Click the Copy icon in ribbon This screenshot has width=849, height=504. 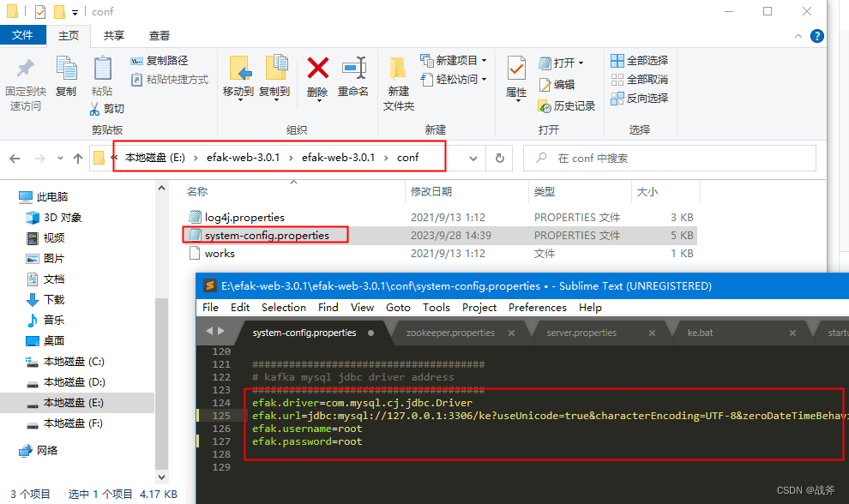click(67, 69)
